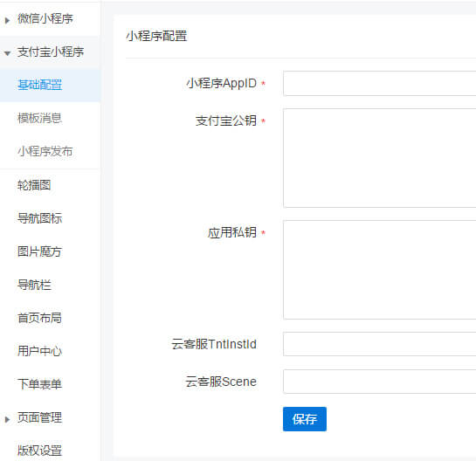
Task: Expand the 微信小程序 menu arrow
Action: coord(7,21)
